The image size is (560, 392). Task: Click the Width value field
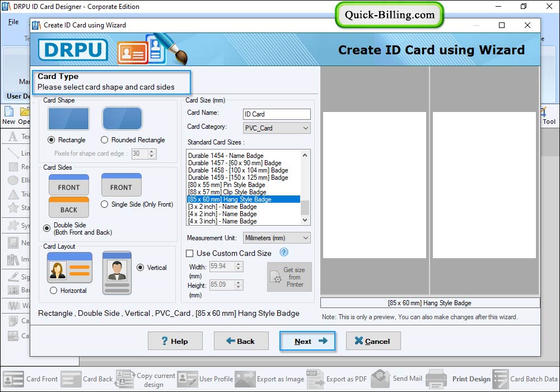tap(222, 266)
